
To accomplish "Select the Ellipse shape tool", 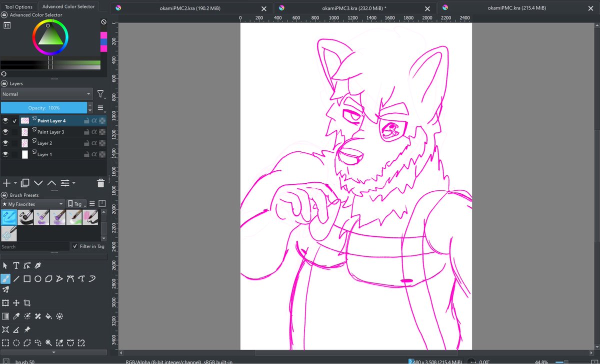I will pos(38,279).
